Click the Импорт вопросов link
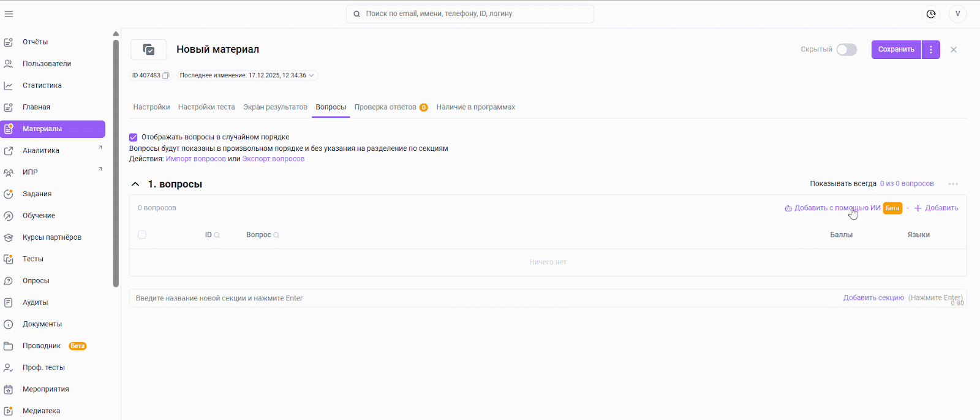This screenshot has height=420, width=980. 195,159
